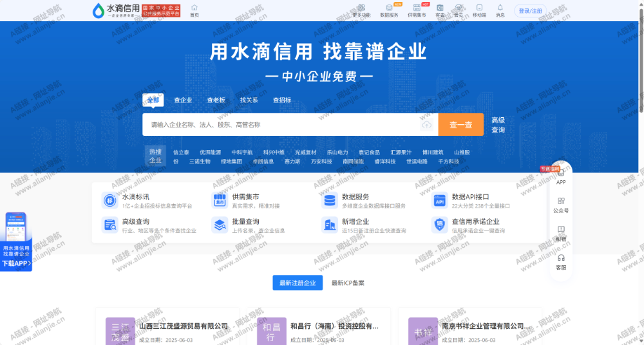
Task: Click hot search term 汇源果汁
Action: 401,152
